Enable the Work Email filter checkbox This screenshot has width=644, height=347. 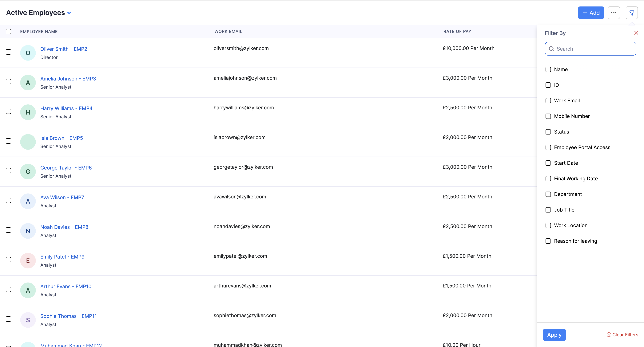(x=548, y=101)
